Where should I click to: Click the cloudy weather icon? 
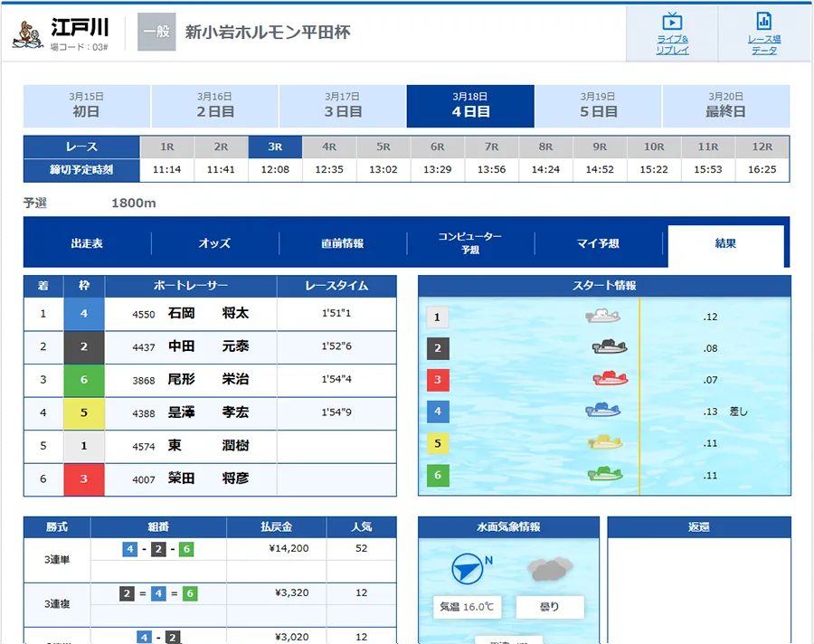551,569
